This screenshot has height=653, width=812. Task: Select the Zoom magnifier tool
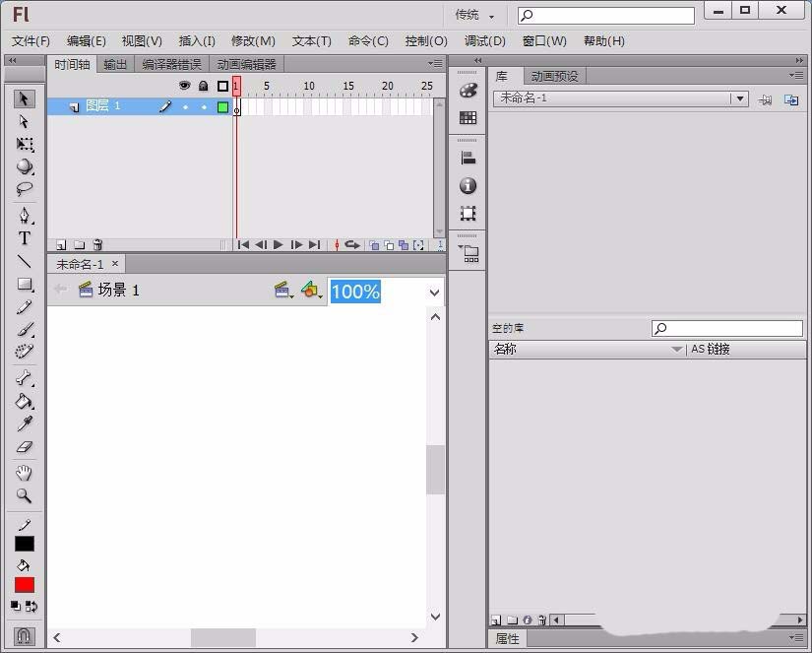pos(23,495)
